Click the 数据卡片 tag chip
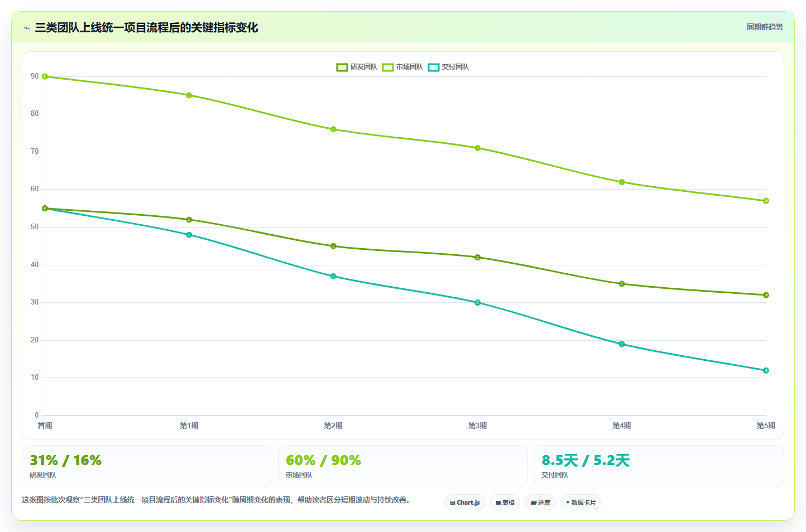This screenshot has height=532, width=806. tap(581, 502)
